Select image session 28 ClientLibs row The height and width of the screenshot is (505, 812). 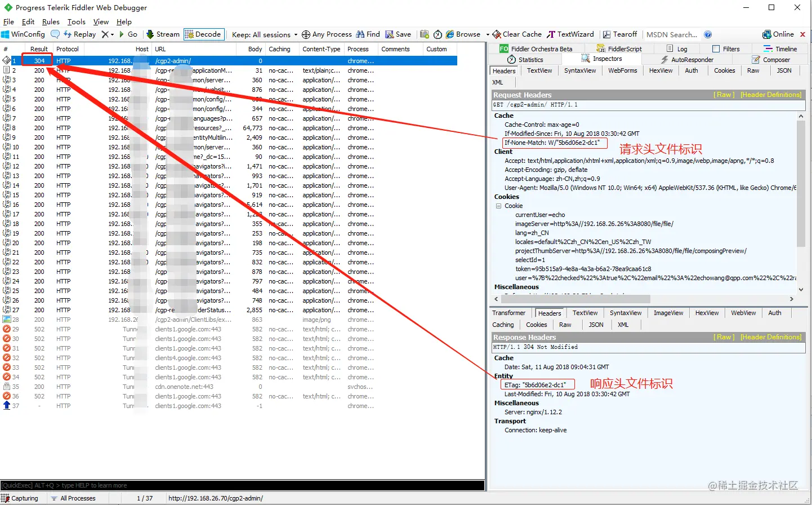pyautogui.click(x=229, y=320)
